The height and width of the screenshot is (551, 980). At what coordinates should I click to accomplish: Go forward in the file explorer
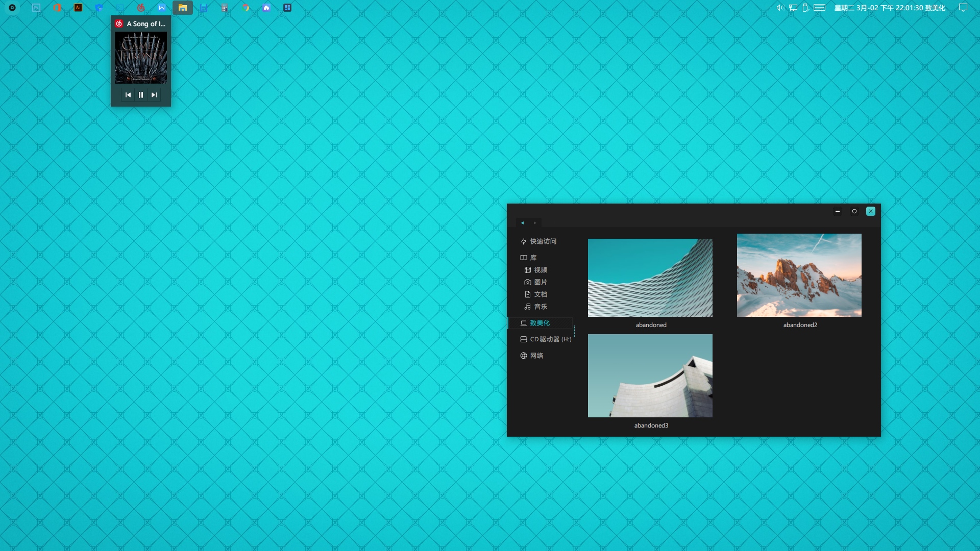click(x=535, y=223)
